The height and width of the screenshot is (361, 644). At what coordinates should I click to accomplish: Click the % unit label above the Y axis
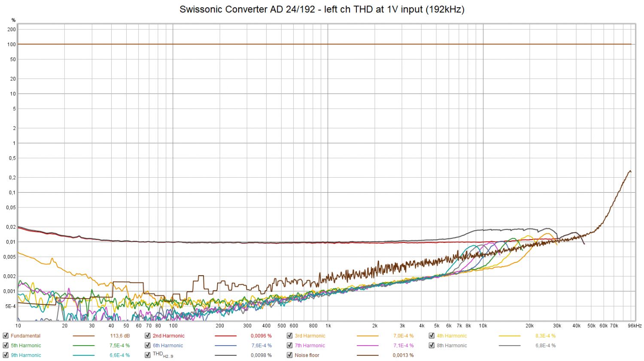point(13,20)
